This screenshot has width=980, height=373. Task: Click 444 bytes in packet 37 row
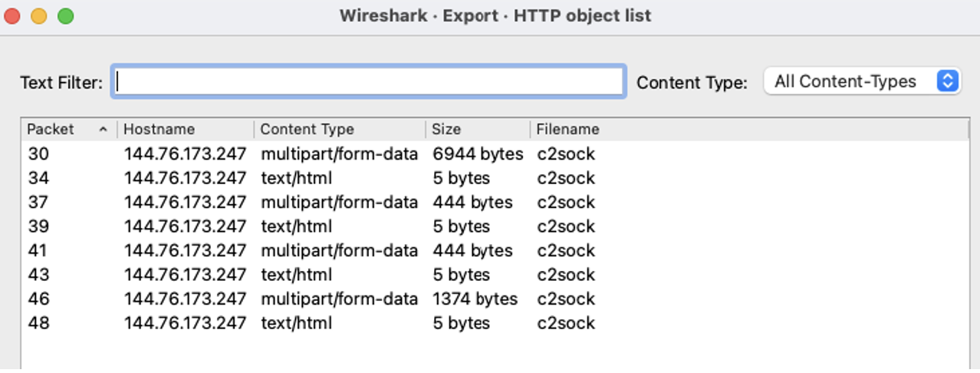(x=472, y=202)
